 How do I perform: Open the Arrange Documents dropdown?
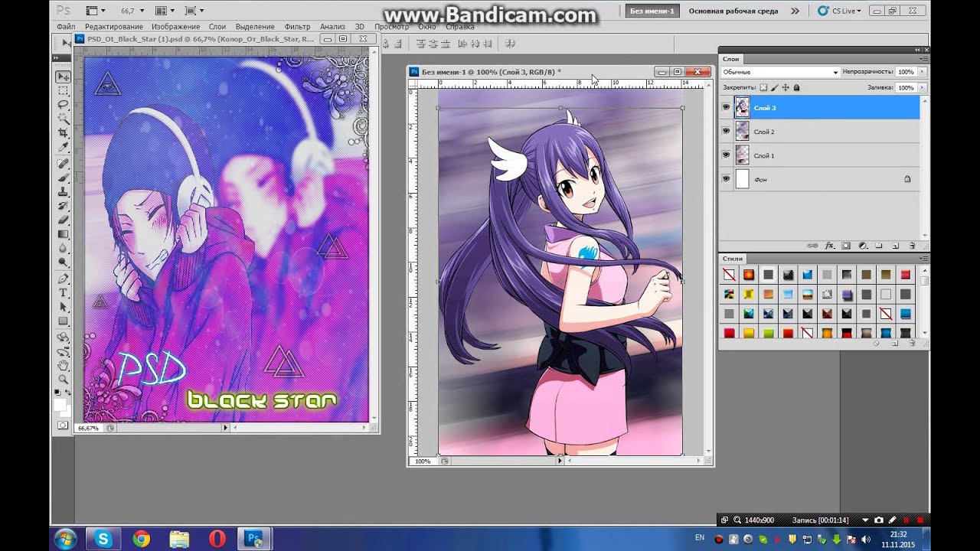tap(164, 11)
